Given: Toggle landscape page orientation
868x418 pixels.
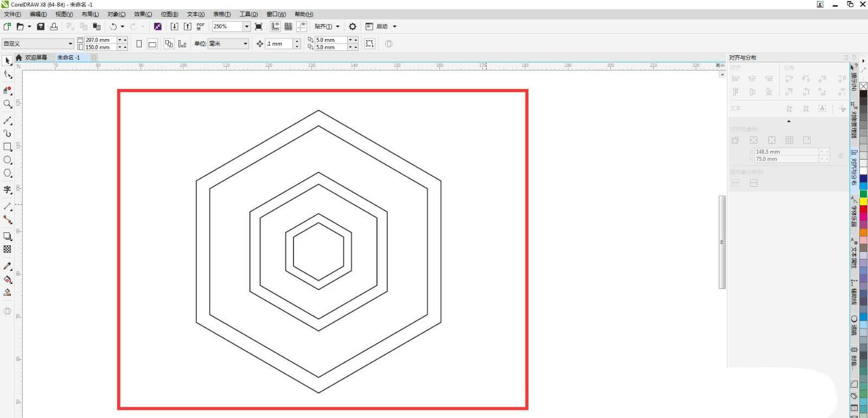Looking at the screenshot, I should [x=152, y=44].
